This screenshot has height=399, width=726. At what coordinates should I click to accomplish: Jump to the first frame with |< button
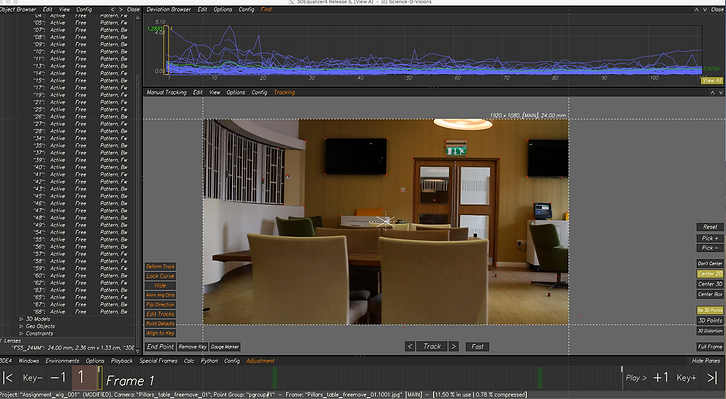point(7,378)
